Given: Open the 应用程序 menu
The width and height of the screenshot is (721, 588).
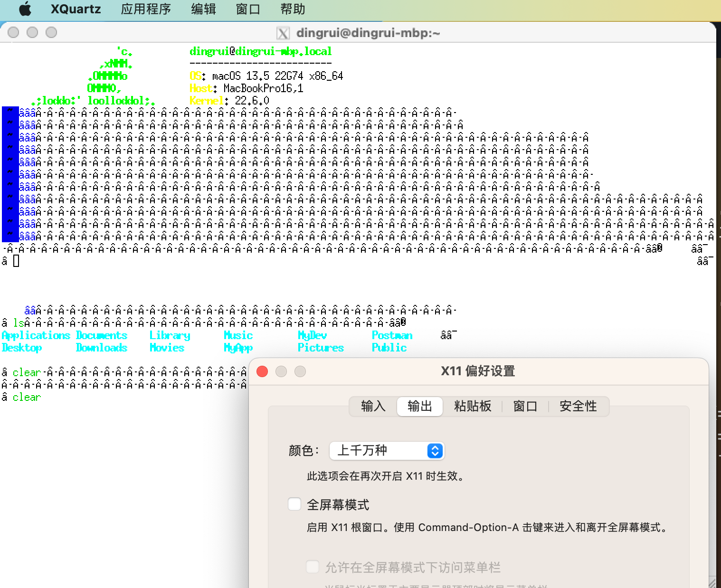Looking at the screenshot, I should [x=145, y=9].
